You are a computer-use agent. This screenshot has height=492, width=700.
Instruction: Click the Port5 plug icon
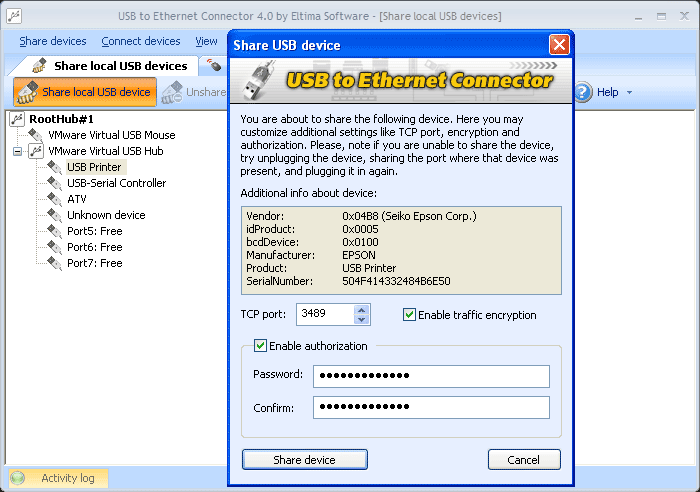(54, 231)
